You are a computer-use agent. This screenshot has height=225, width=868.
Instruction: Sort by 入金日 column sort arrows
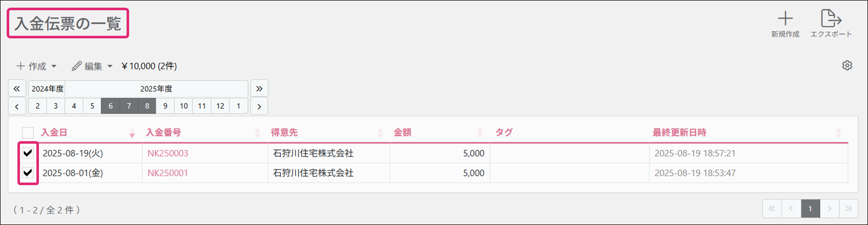(132, 133)
